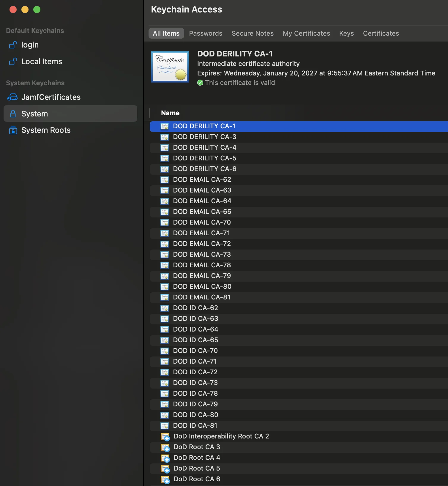Screen dimensions: 448x486
Task: Click certificate icon beside DOD EMAIL CA-64
Action: (165, 201)
